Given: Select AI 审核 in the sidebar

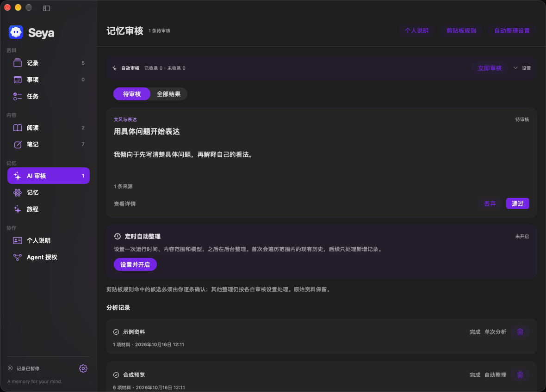Looking at the screenshot, I should [49, 176].
